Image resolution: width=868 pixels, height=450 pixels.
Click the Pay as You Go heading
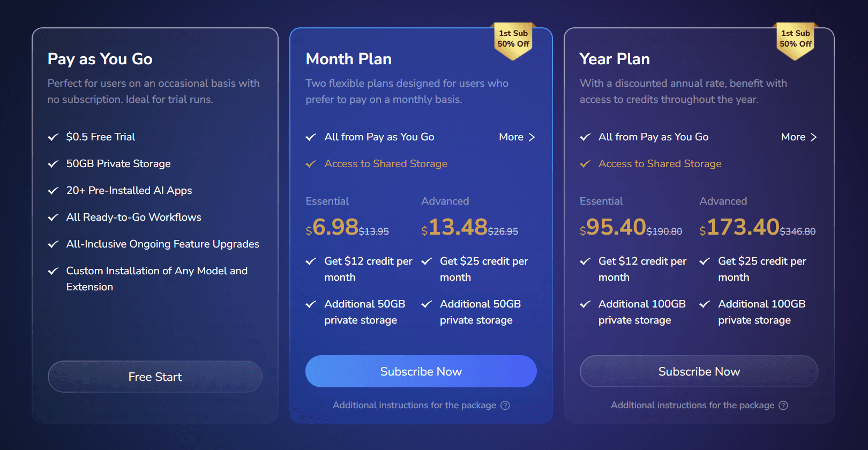click(100, 59)
